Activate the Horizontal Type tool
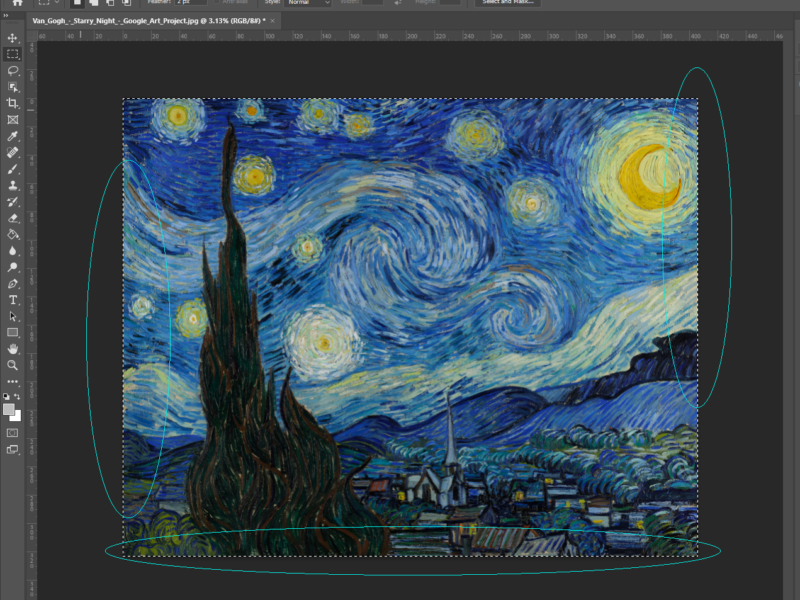Screen dimensions: 800x600 tap(13, 300)
